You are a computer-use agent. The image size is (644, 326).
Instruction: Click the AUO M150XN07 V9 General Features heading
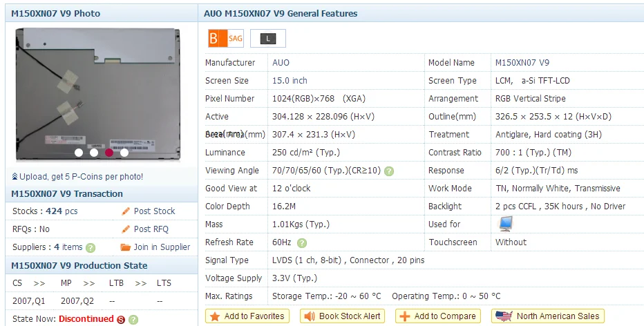(x=281, y=14)
